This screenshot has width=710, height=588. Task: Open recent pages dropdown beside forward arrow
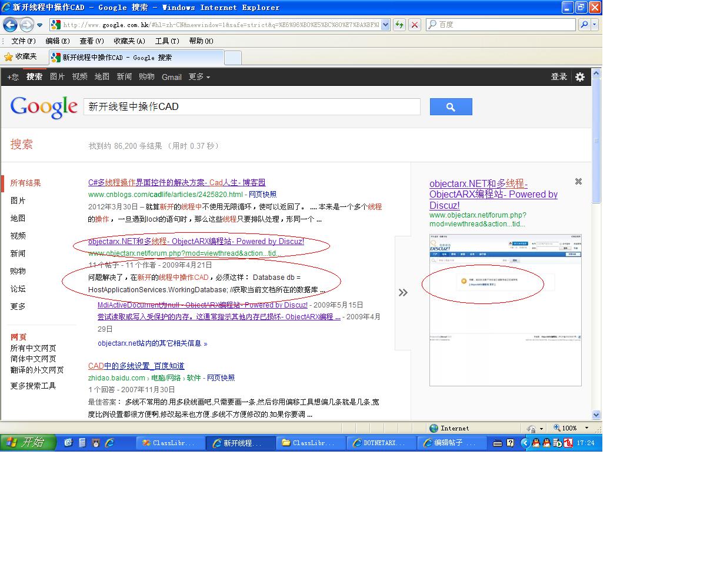click(39, 25)
